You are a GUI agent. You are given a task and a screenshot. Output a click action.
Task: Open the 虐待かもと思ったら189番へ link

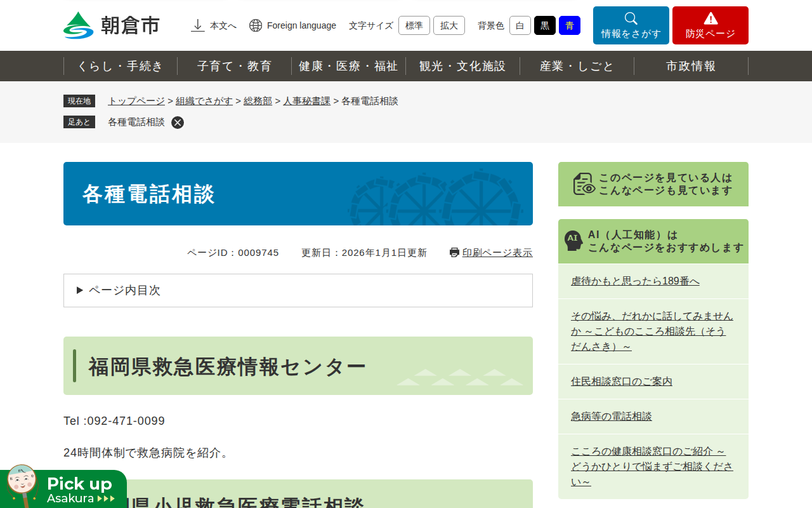(x=635, y=281)
